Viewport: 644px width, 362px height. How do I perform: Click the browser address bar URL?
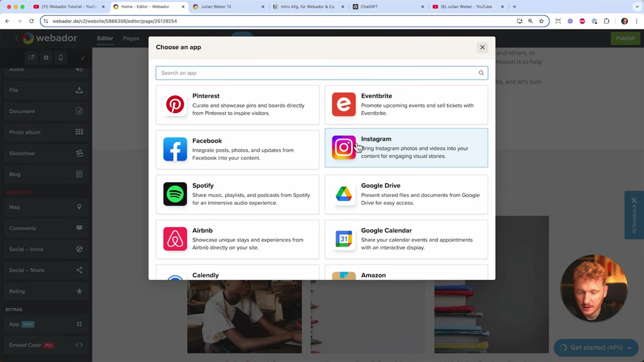pyautogui.click(x=115, y=21)
